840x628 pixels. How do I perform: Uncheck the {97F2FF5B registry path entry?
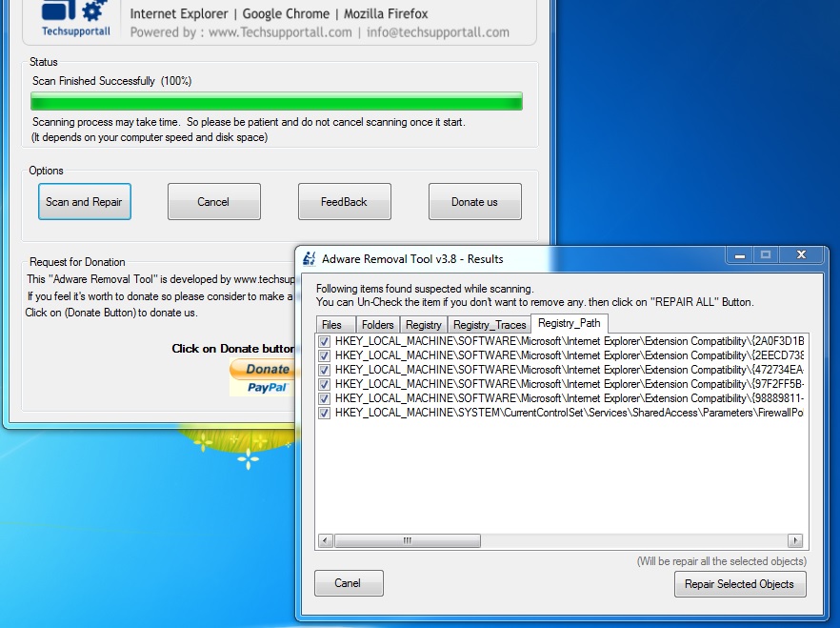pos(324,384)
